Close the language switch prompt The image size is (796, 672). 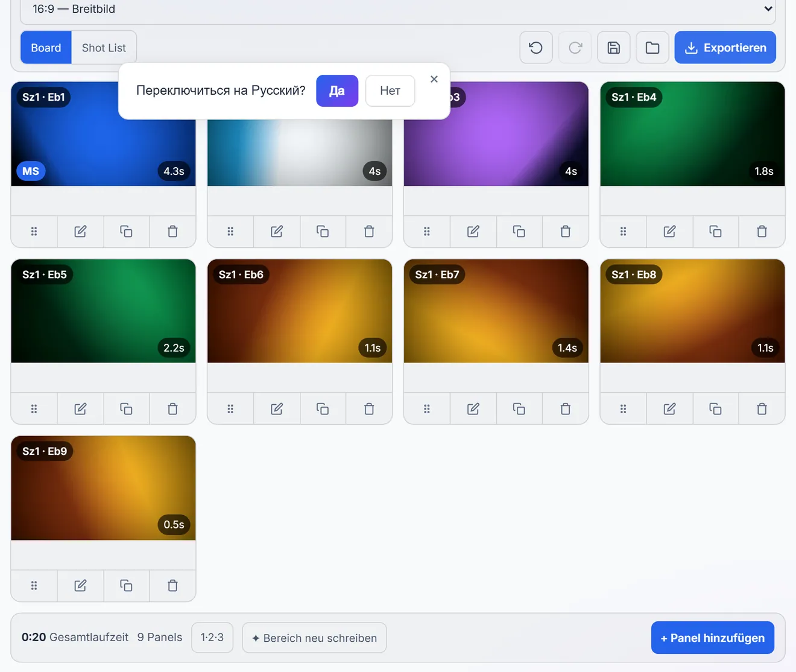tap(434, 79)
